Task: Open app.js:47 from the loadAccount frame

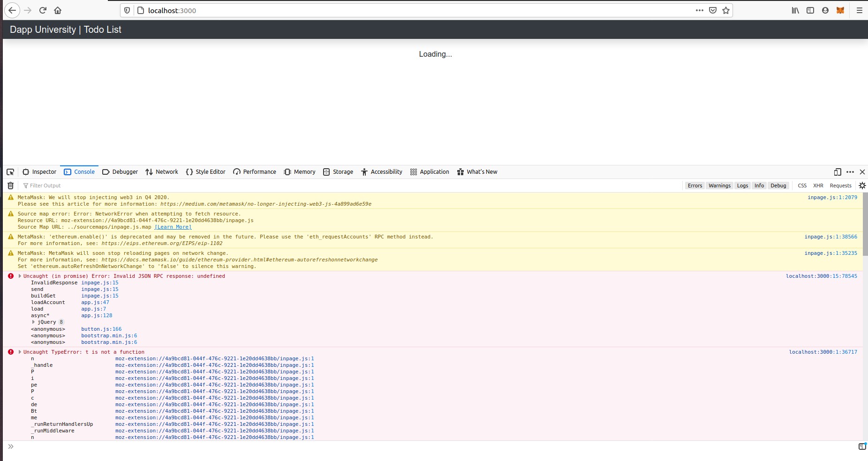Action: coord(95,302)
